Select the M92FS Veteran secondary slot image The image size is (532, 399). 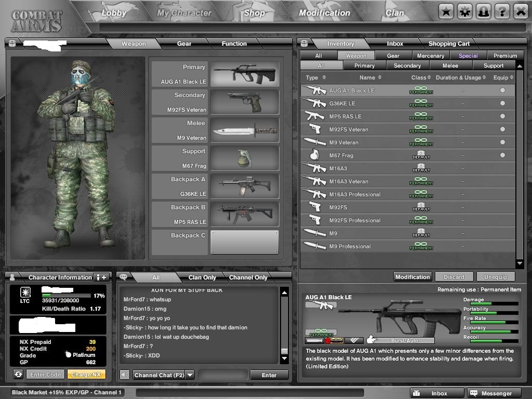tap(245, 102)
